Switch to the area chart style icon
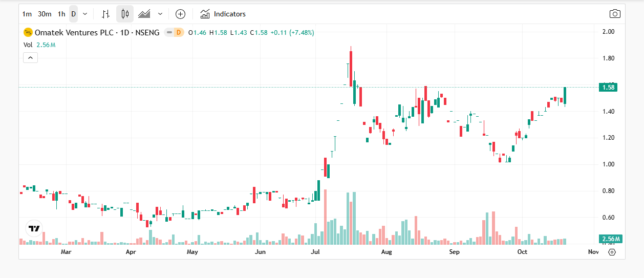 pyautogui.click(x=144, y=14)
